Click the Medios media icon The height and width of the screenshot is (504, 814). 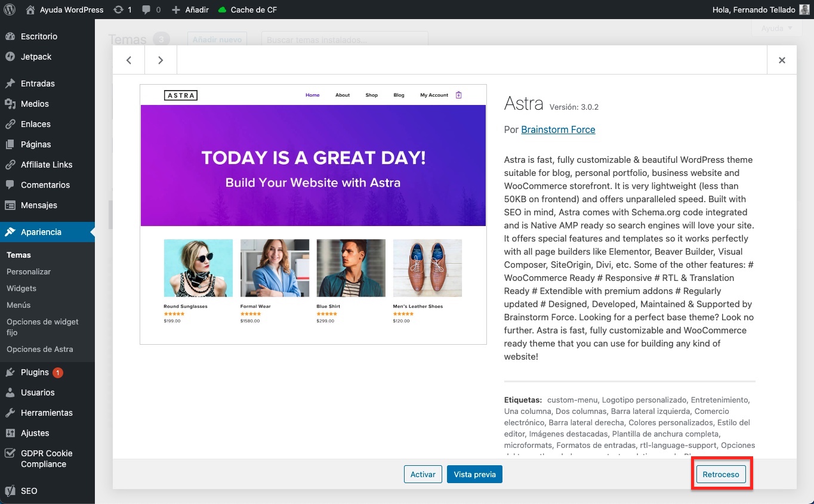coord(10,104)
